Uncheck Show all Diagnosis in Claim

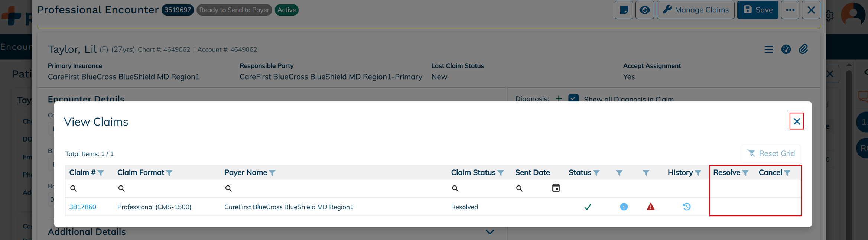[573, 98]
